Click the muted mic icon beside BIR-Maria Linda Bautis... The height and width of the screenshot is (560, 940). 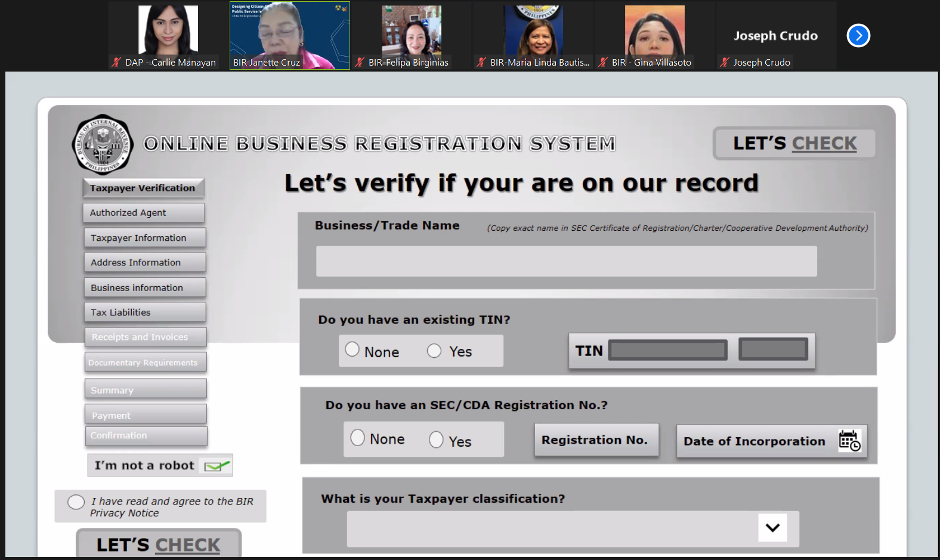pos(481,62)
